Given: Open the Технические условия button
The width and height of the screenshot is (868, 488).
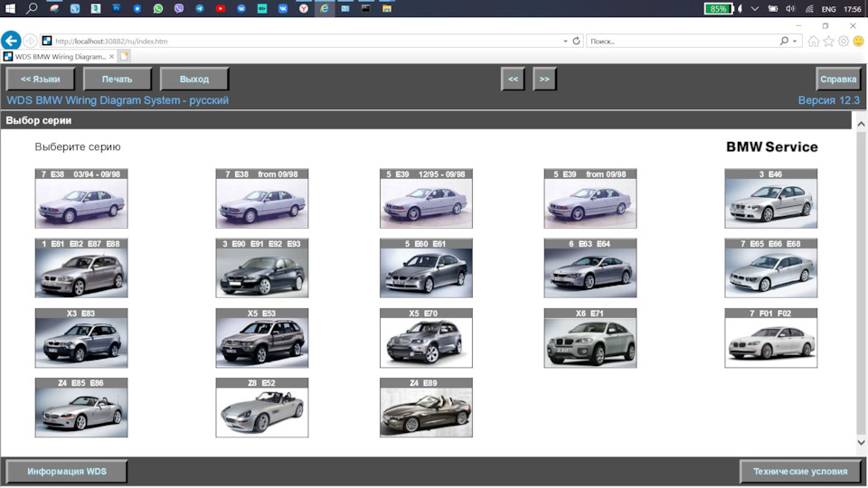Looking at the screenshot, I should [x=800, y=472].
